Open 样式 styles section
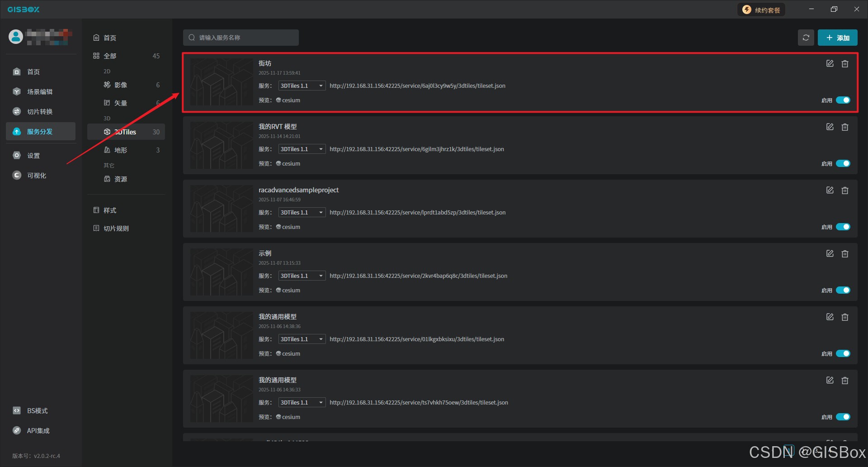Image resolution: width=868 pixels, height=467 pixels. 126,210
